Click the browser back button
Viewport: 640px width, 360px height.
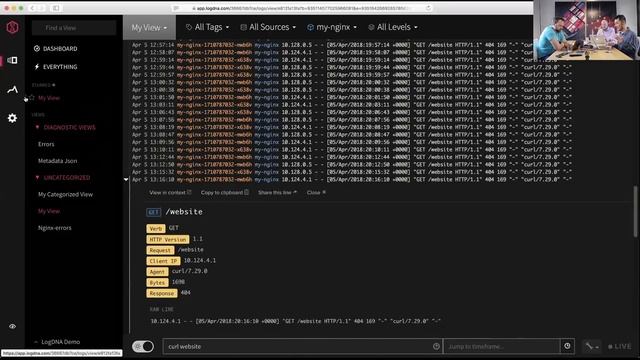(32, 8)
